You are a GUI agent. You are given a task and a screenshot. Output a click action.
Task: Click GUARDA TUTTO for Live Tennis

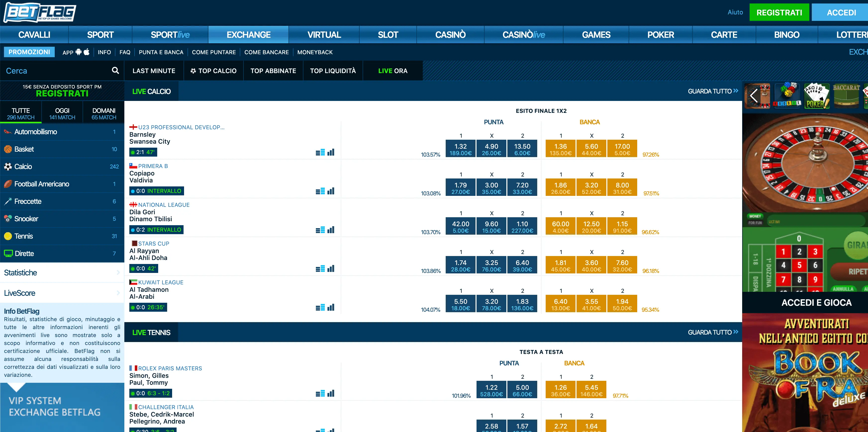click(713, 332)
